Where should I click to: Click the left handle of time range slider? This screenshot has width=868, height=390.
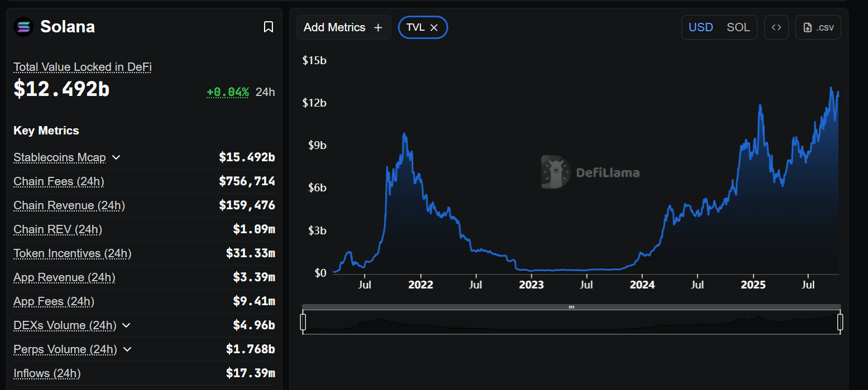303,322
